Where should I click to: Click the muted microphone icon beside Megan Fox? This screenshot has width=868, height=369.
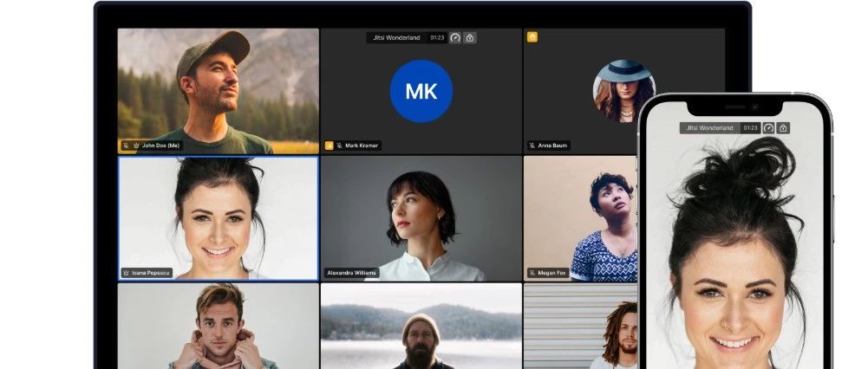point(532,273)
